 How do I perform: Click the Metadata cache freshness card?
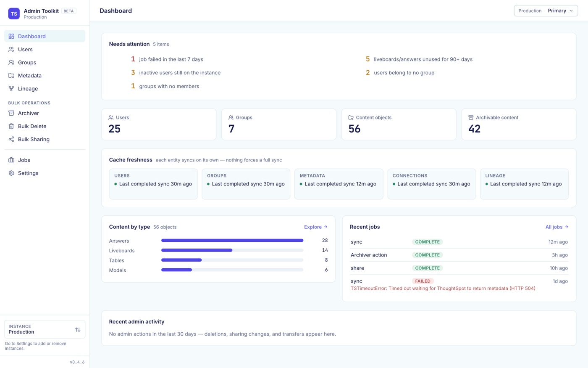(x=339, y=184)
